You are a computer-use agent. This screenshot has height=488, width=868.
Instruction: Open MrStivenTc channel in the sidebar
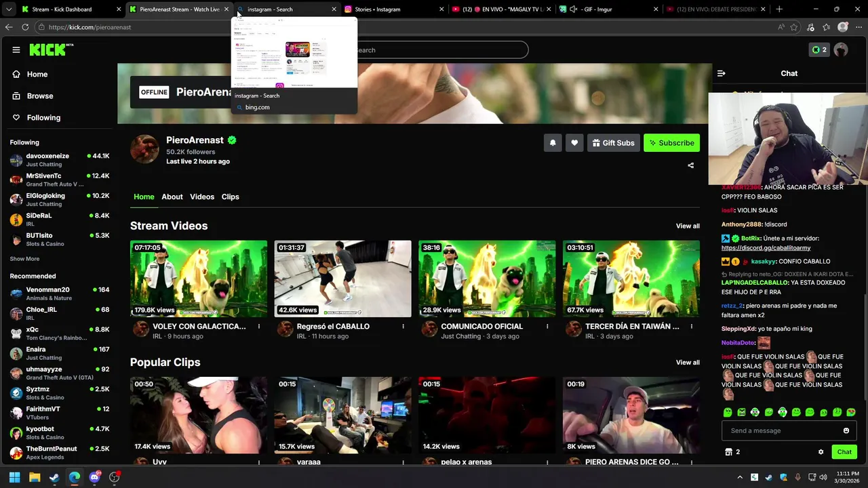[x=60, y=180]
